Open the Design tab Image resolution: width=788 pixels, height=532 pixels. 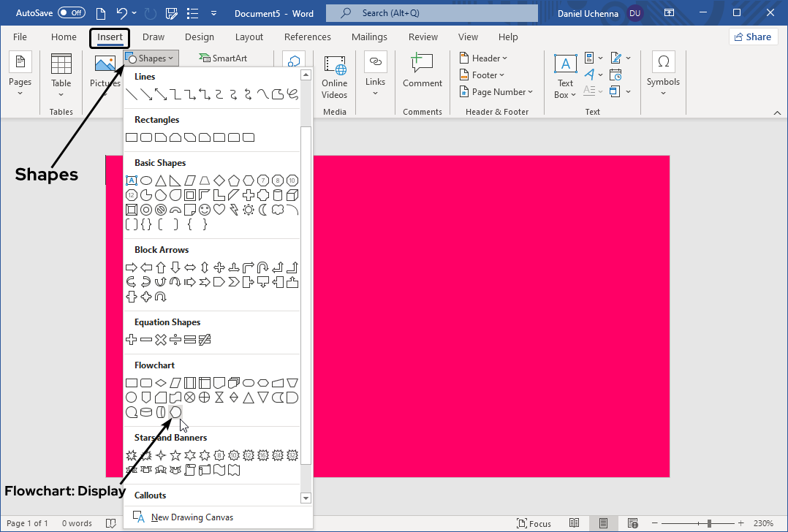[x=200, y=37]
